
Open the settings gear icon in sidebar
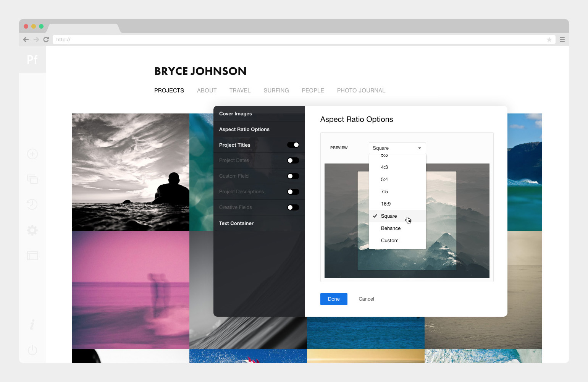(x=32, y=230)
